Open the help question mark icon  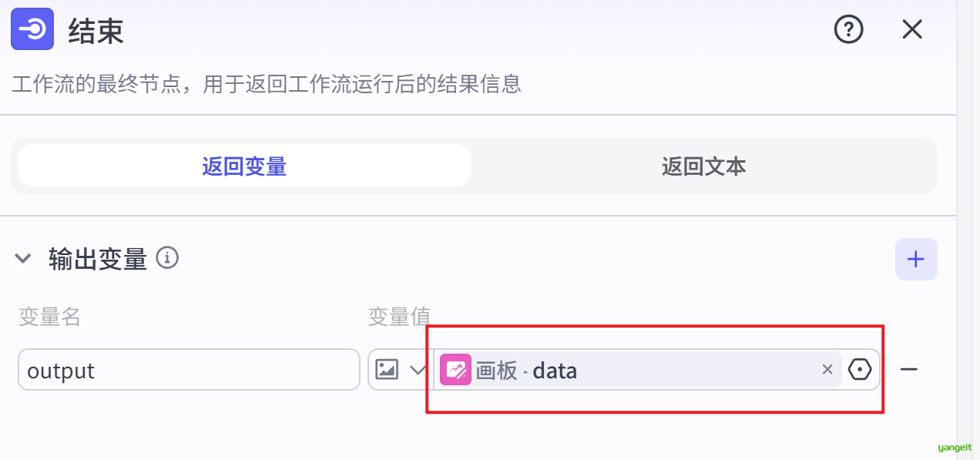(x=849, y=30)
